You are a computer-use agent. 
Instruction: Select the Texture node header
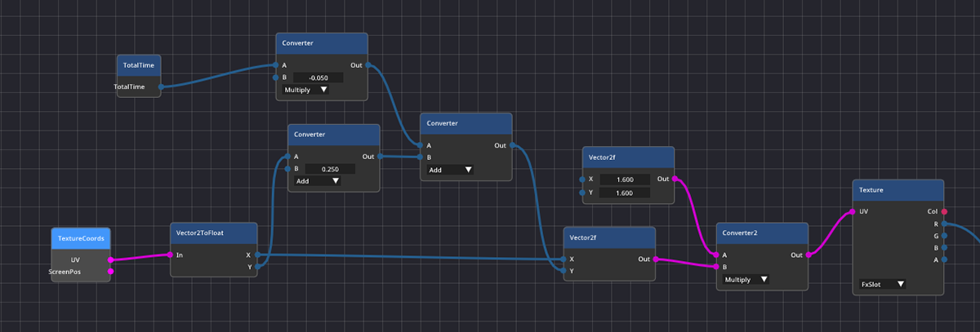click(898, 190)
